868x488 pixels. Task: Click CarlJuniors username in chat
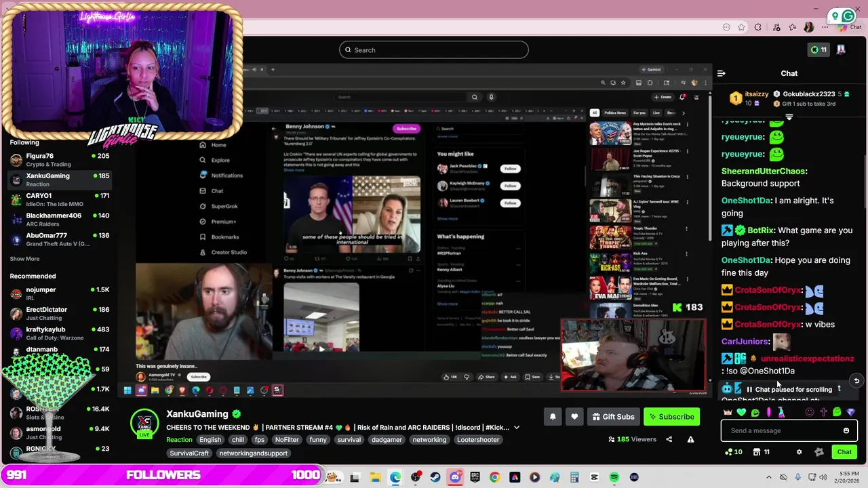(x=745, y=342)
